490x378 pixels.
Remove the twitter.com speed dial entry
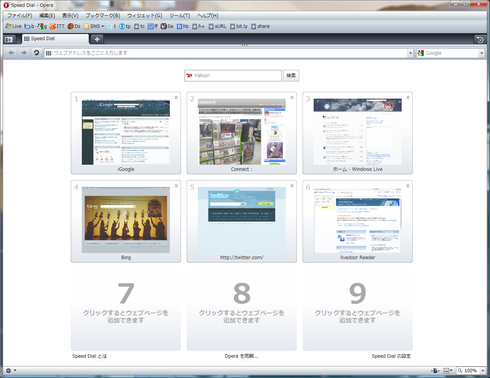click(x=292, y=186)
